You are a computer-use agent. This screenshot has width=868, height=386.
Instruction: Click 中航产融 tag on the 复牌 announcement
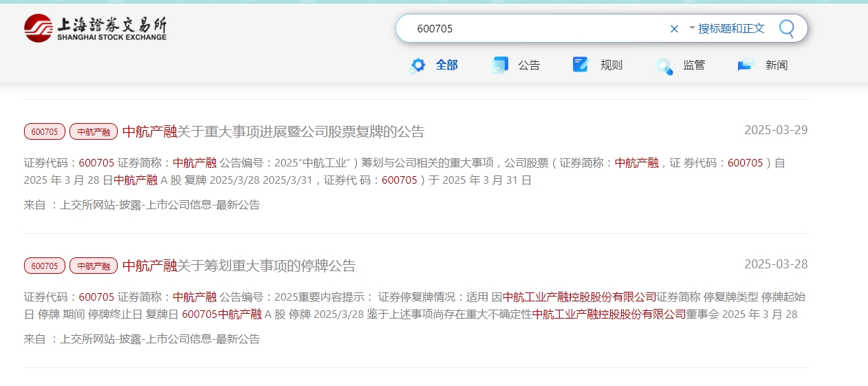click(x=94, y=131)
